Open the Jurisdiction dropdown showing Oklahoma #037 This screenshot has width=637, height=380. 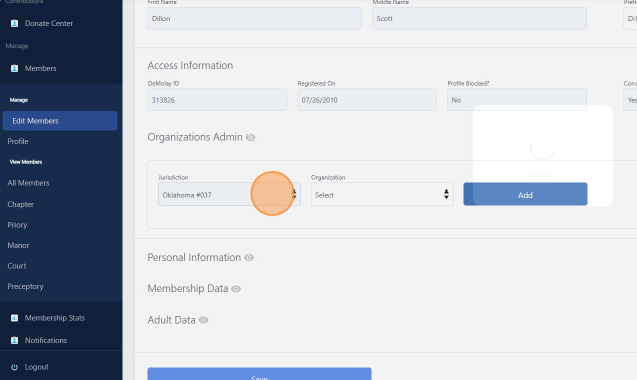[x=229, y=194]
